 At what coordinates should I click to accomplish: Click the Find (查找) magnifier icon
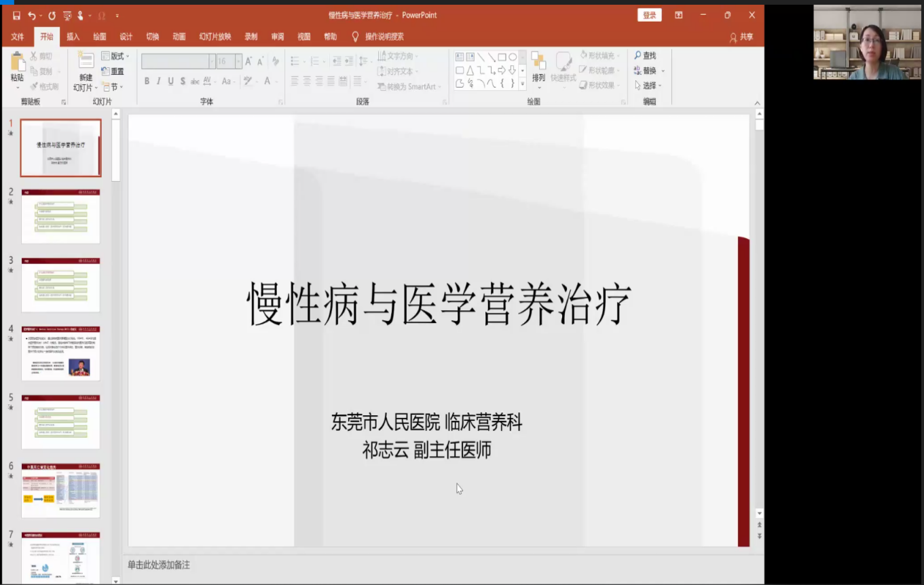[638, 56]
